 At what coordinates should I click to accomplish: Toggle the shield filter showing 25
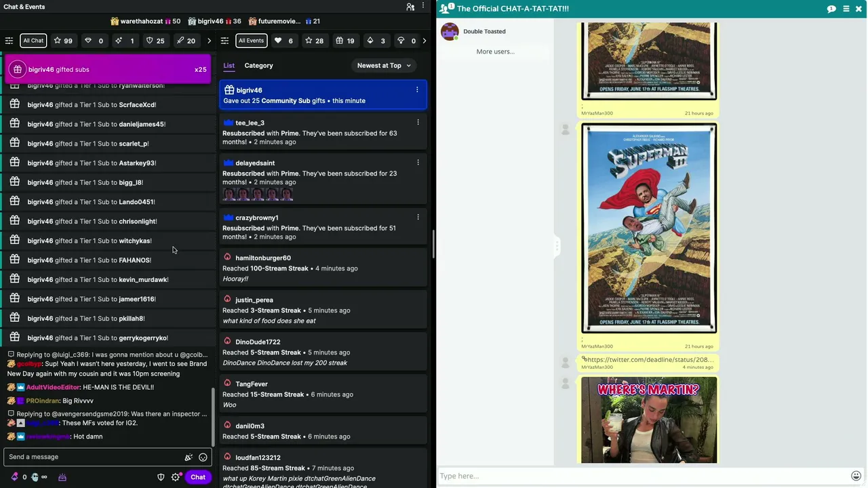(155, 41)
